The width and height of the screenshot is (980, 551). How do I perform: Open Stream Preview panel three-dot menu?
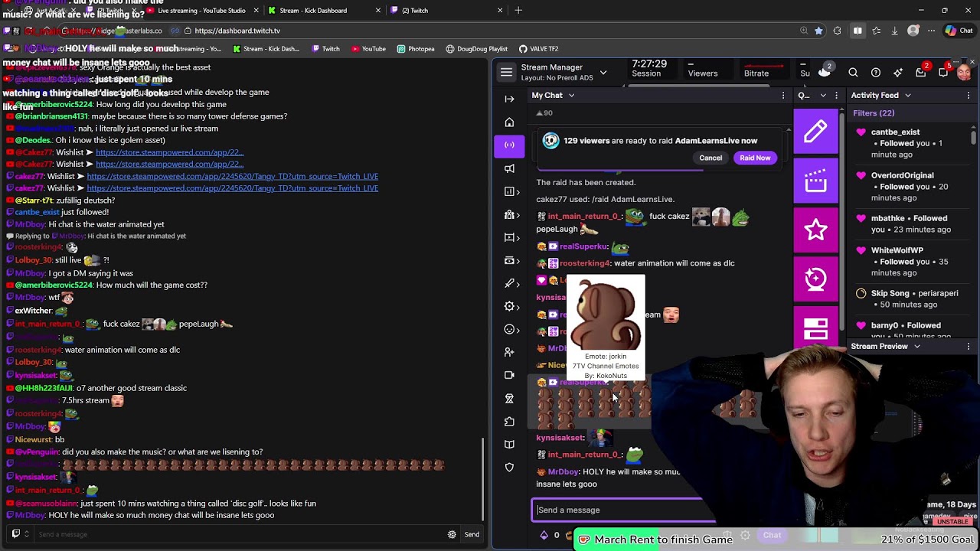[969, 346]
